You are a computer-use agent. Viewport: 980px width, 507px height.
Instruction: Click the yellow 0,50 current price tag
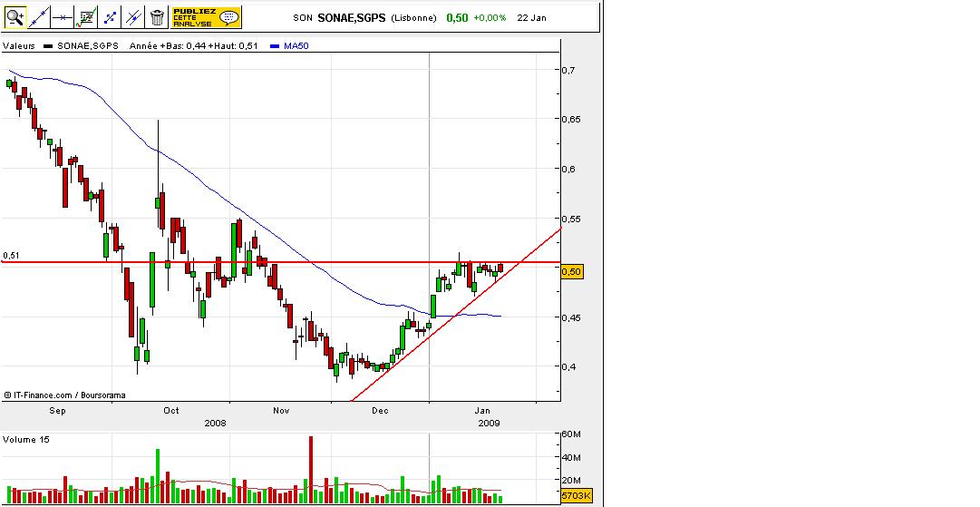click(572, 271)
